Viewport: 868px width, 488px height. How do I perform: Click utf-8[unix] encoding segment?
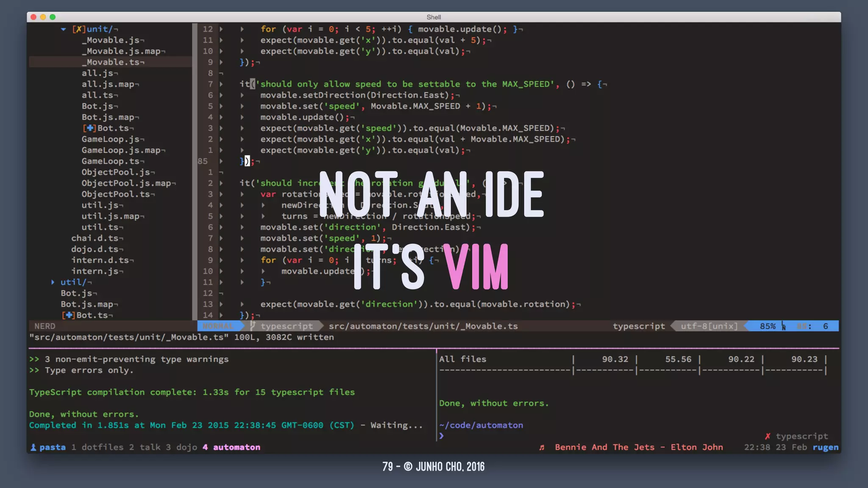(709, 326)
